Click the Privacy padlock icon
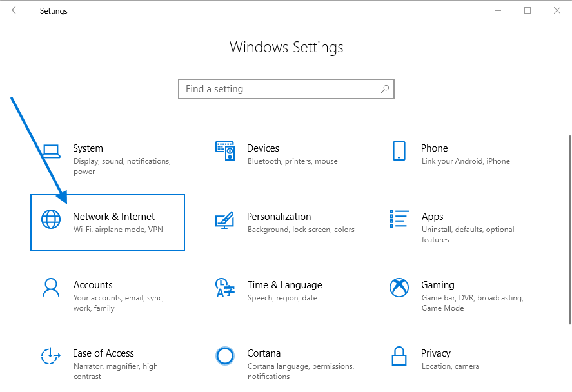This screenshot has width=572, height=392. [399, 356]
